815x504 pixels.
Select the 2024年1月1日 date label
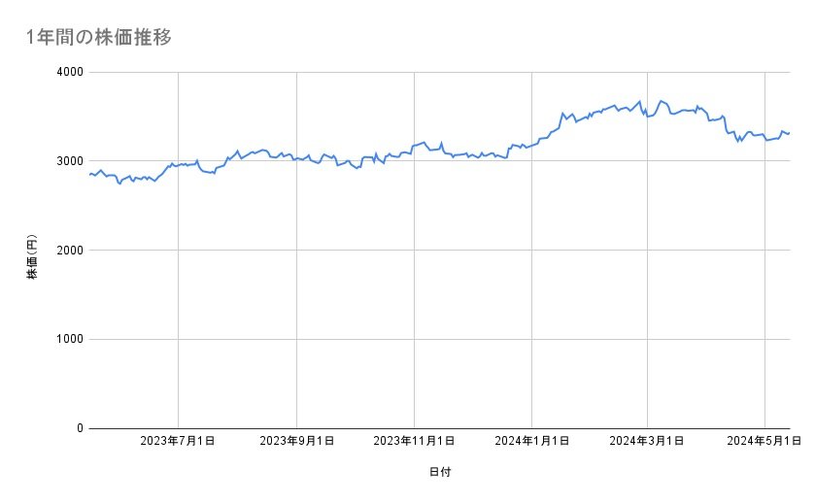click(x=531, y=442)
